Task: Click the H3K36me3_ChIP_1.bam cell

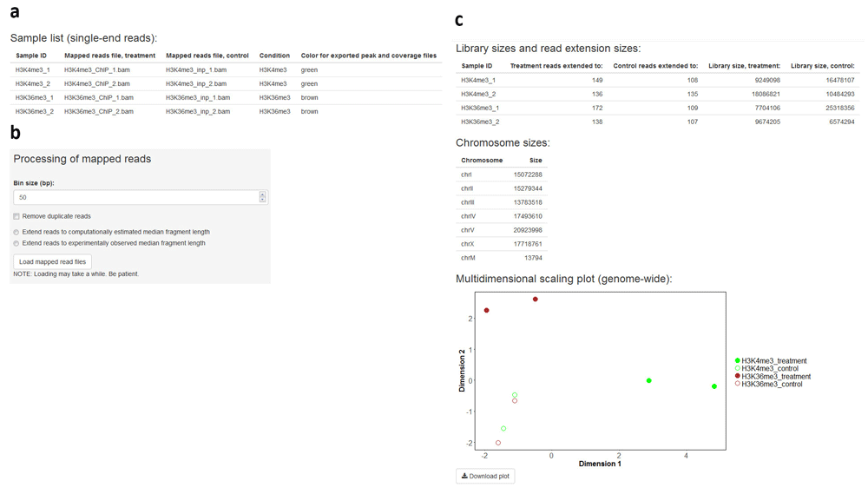Action: [x=99, y=98]
